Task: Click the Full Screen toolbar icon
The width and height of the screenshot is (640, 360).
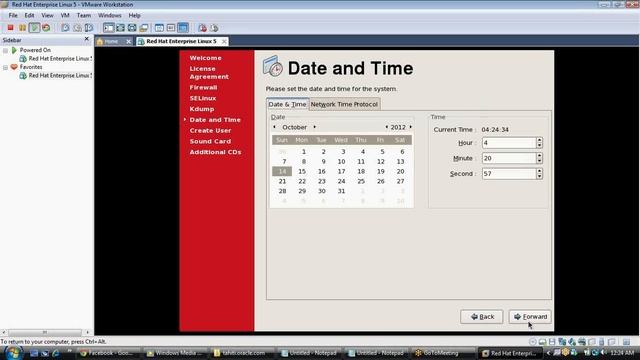Action: point(132,28)
